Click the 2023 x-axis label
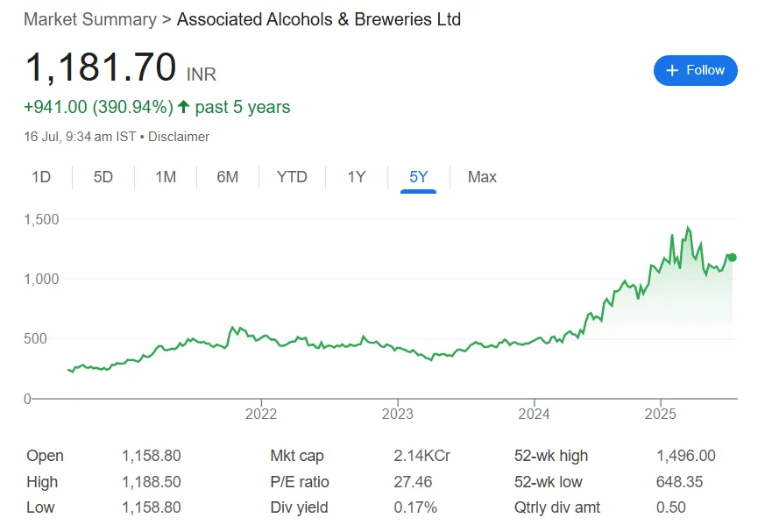The width and height of the screenshot is (779, 532). (398, 414)
